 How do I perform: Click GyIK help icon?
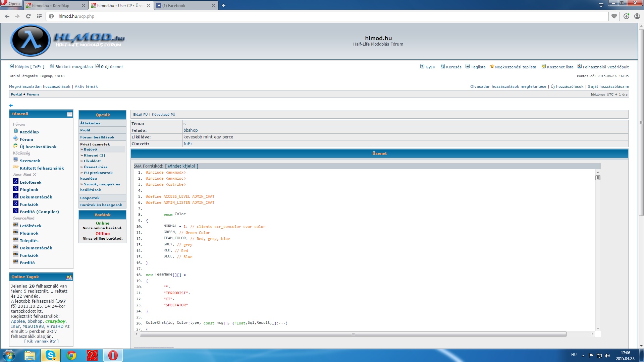(422, 66)
